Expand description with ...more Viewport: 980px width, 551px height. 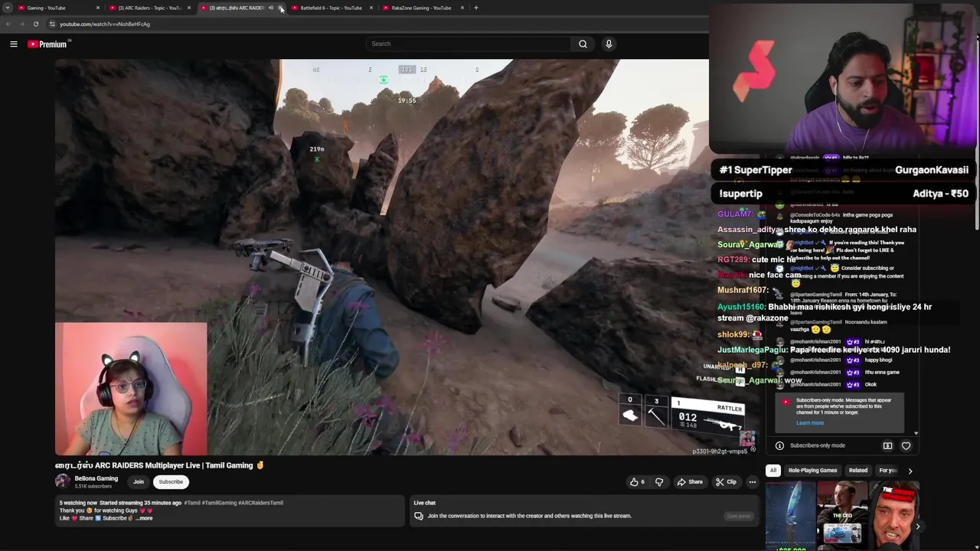click(143, 518)
